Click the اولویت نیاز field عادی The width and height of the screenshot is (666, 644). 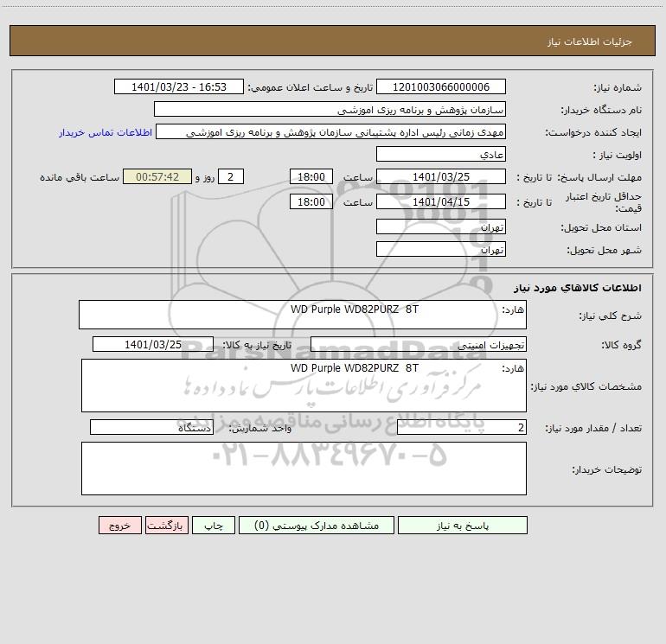click(x=441, y=154)
